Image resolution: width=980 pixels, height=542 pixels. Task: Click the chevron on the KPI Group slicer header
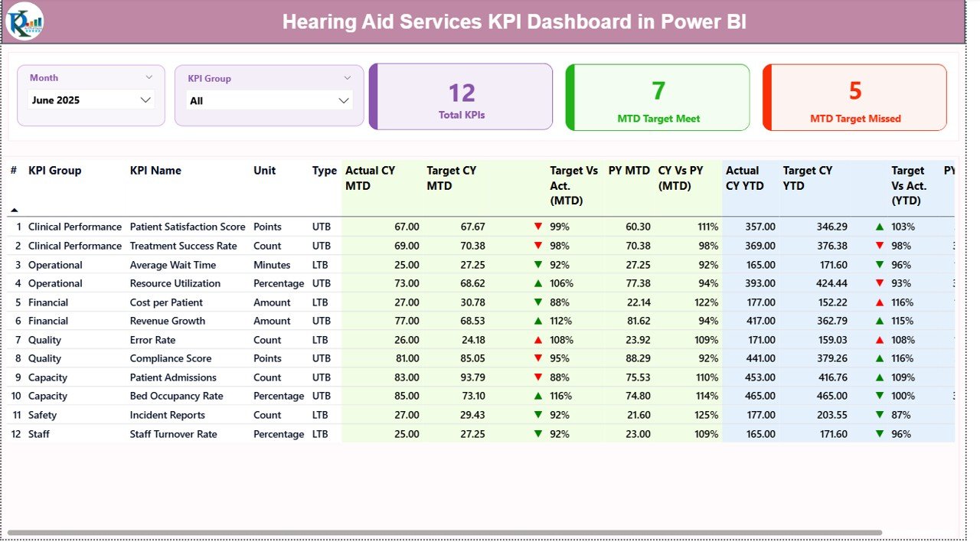click(349, 77)
